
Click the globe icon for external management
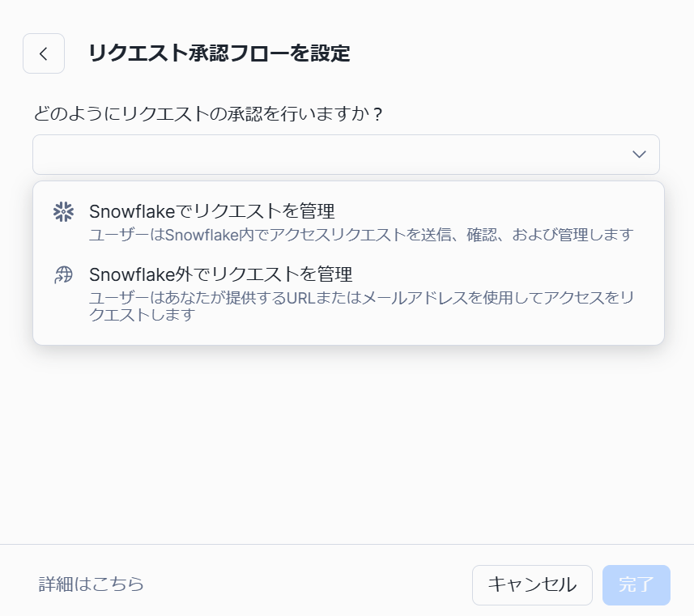(63, 275)
